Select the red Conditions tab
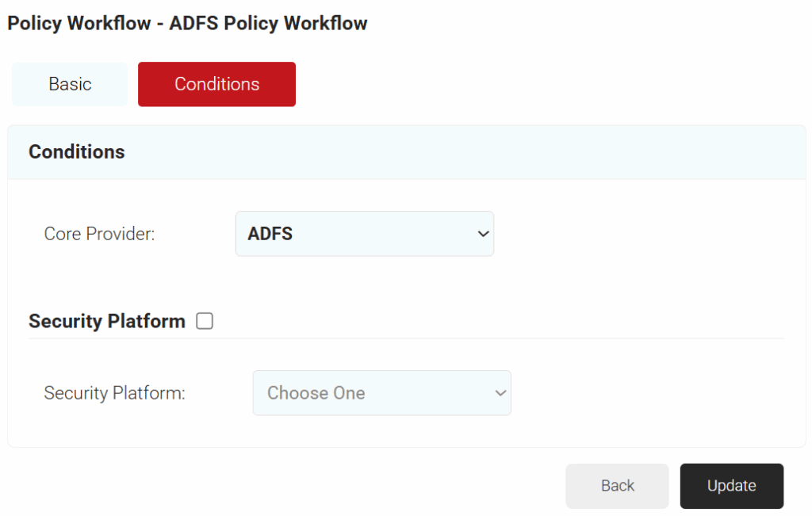This screenshot has width=812, height=516. [x=216, y=84]
